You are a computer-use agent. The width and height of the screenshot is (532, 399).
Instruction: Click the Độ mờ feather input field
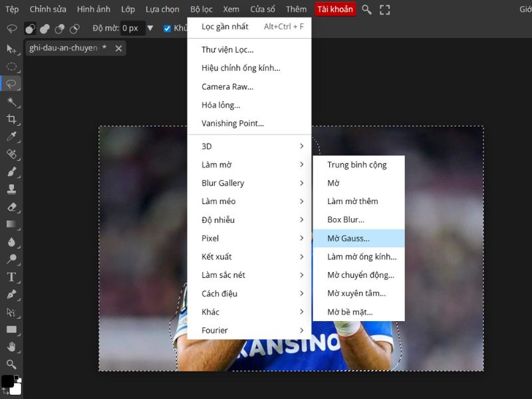133,28
